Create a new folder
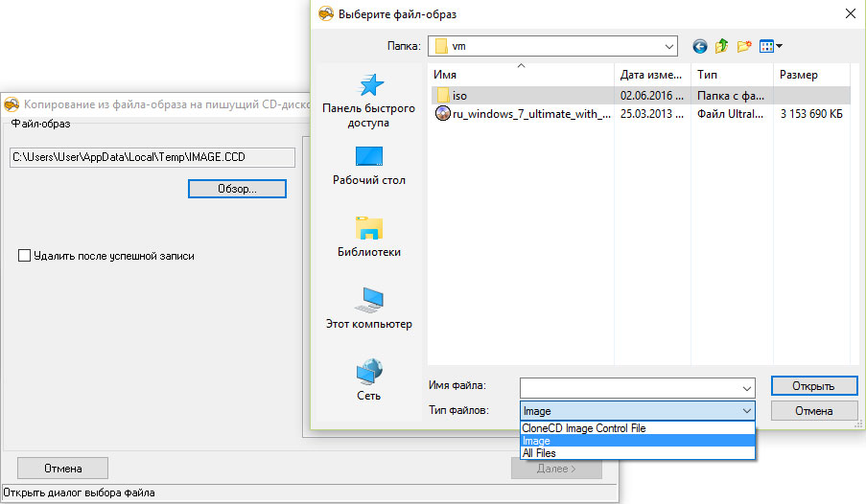866x504 pixels. 744,46
